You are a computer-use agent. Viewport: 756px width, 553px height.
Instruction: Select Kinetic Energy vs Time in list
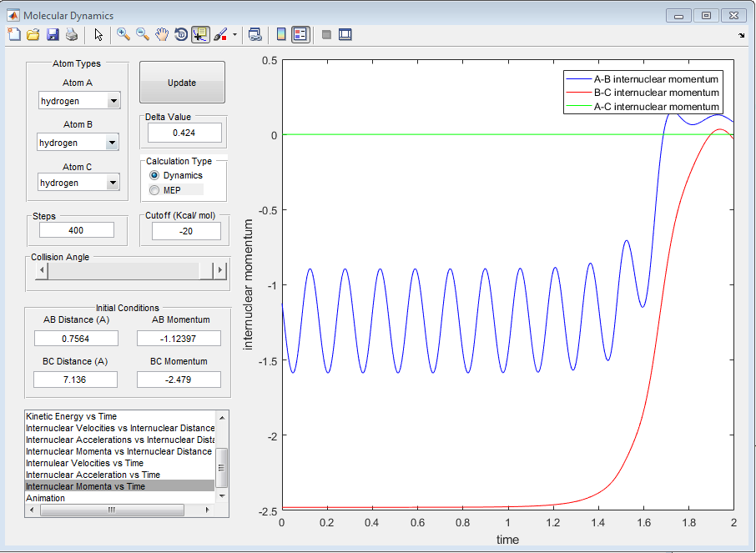pos(72,416)
